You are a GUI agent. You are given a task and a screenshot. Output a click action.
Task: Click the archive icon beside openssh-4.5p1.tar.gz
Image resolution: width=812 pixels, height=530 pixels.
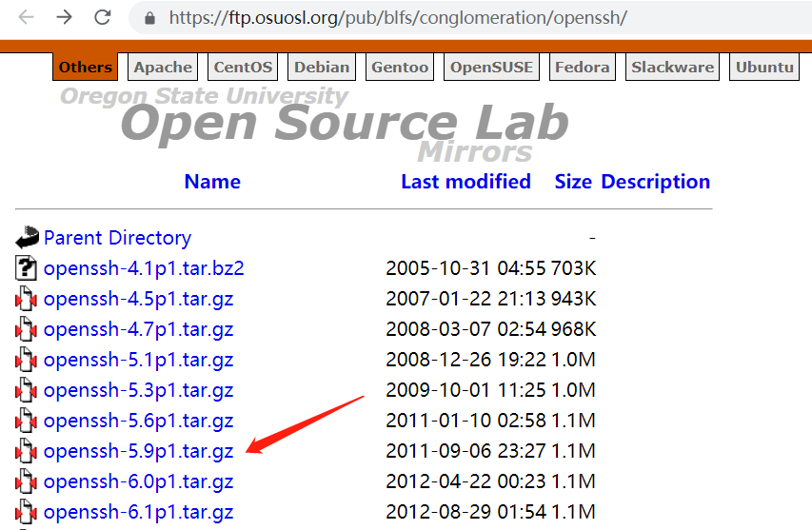tap(26, 299)
